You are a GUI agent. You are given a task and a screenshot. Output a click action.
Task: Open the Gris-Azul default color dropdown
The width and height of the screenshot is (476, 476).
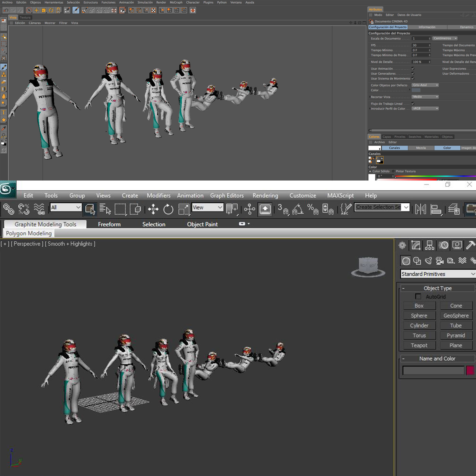pos(425,85)
